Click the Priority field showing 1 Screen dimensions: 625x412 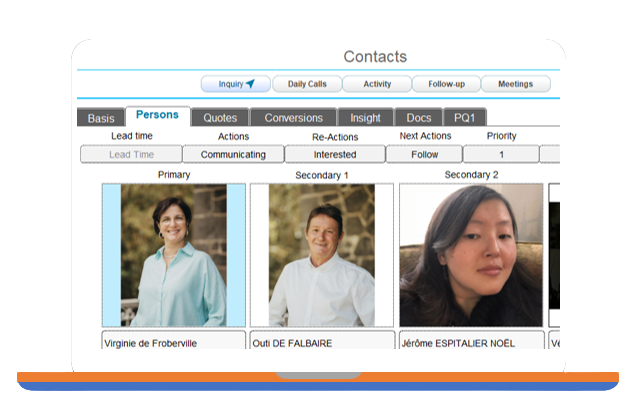(x=501, y=155)
